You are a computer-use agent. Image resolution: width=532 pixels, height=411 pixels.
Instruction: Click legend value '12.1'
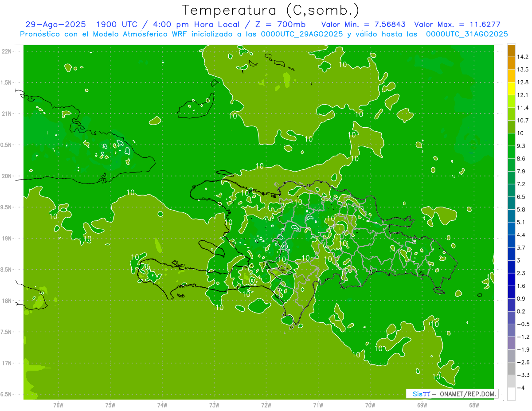tap(523, 95)
